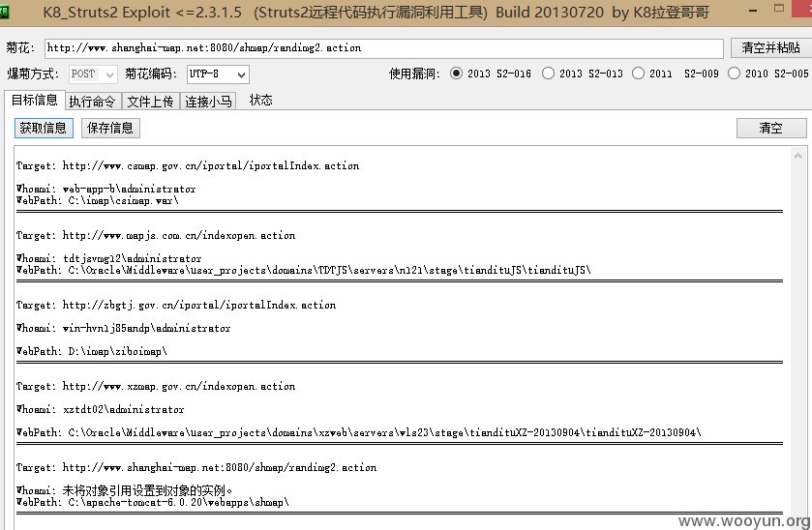812x530 pixels.
Task: Click the apache-tomcat-6.0.20 WebPath line
Action: (x=153, y=502)
